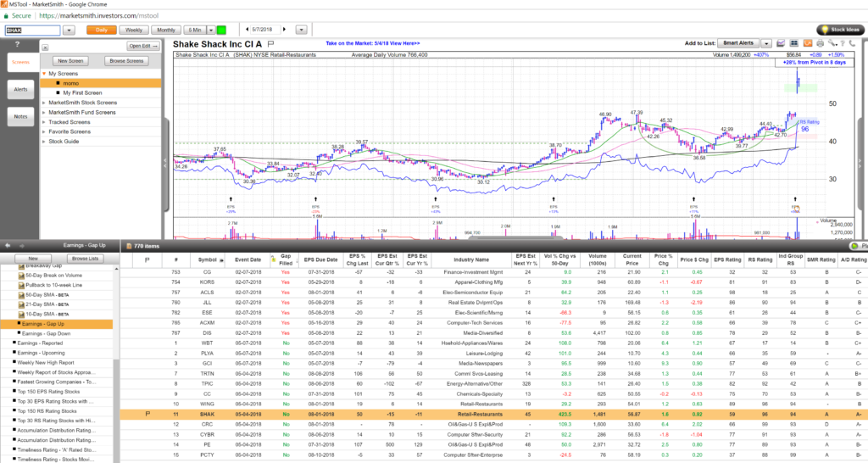868x463 pixels.
Task: Open the Notes side tab
Action: pos(21,116)
